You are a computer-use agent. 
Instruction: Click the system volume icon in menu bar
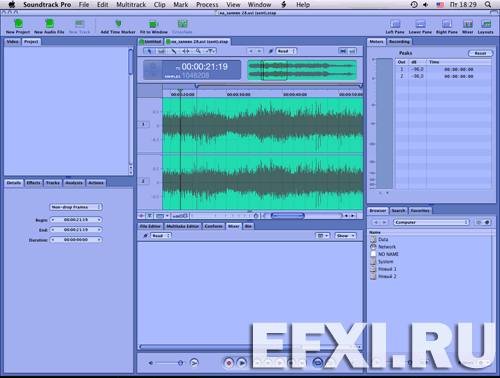[x=426, y=5]
